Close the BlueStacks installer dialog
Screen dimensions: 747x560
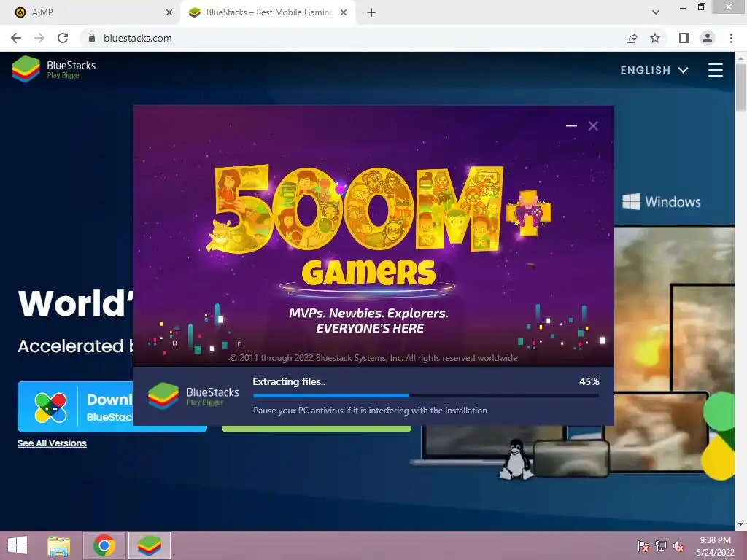coord(593,125)
